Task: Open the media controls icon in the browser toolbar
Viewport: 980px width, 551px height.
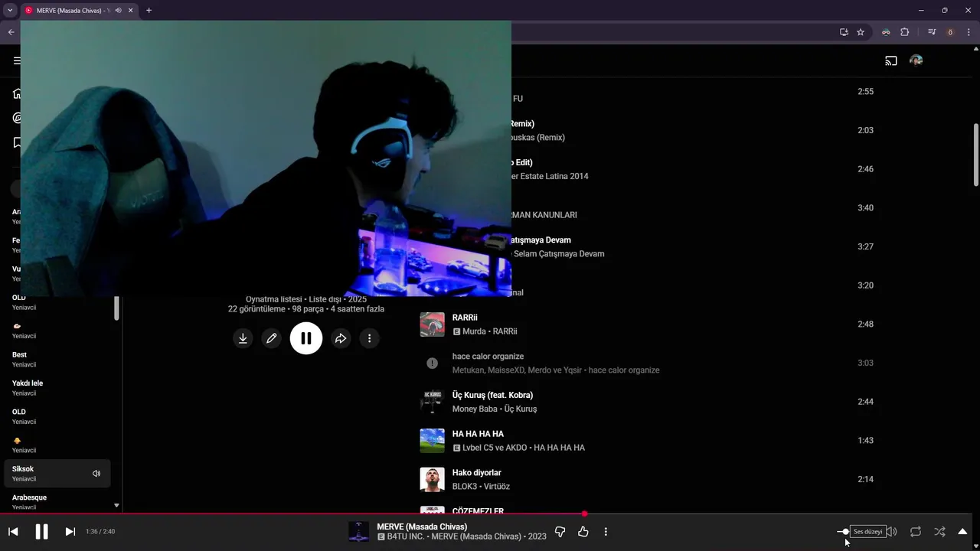Action: pyautogui.click(x=932, y=32)
